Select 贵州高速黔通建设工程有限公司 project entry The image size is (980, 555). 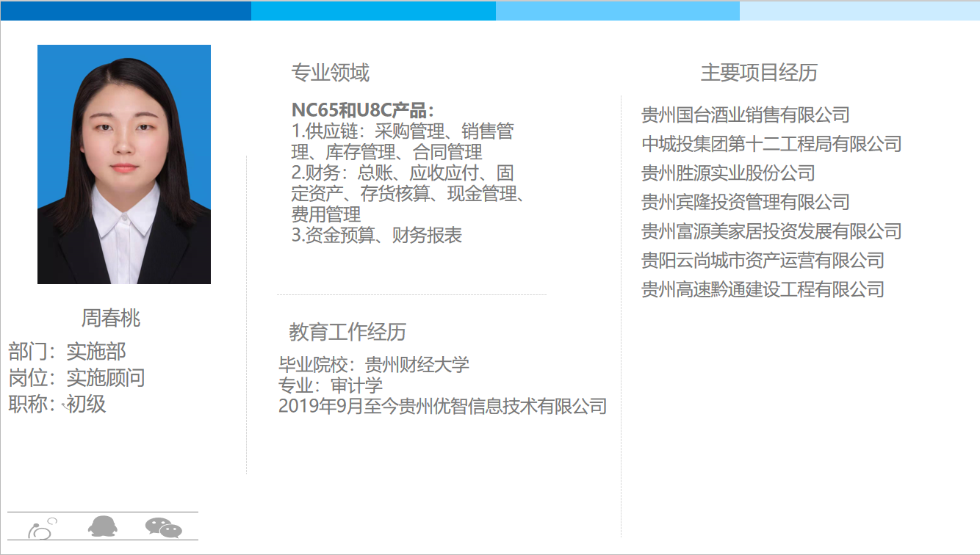click(763, 289)
